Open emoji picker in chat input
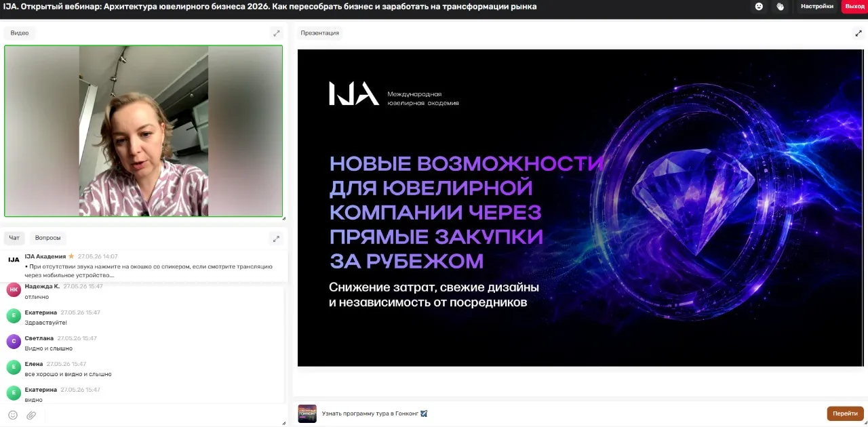The width and height of the screenshot is (868, 427). point(13,415)
